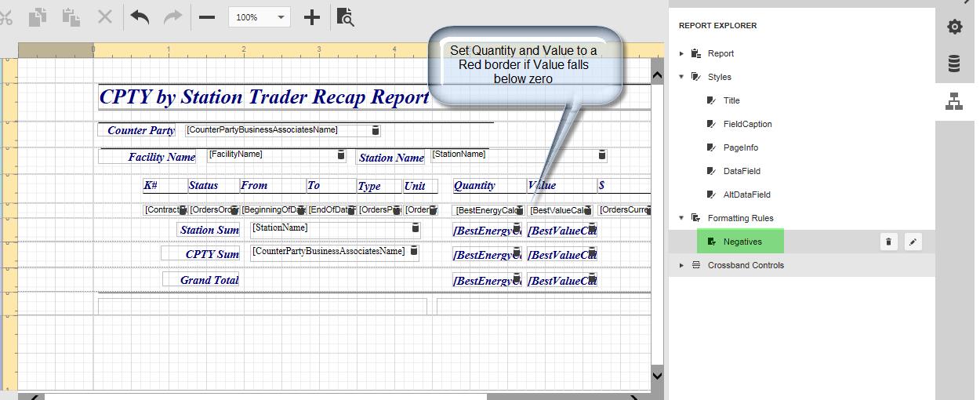The height and width of the screenshot is (400, 980).
Task: Select the AltDataField style item
Action: click(x=746, y=195)
